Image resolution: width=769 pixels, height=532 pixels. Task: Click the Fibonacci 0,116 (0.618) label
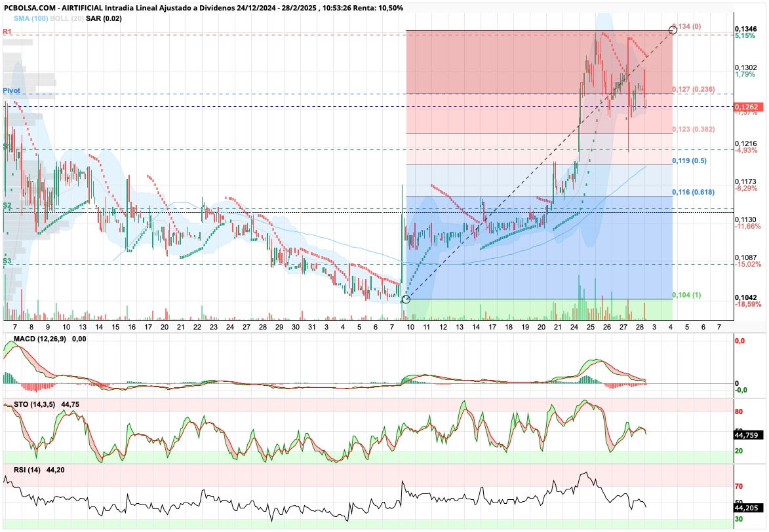tap(694, 192)
